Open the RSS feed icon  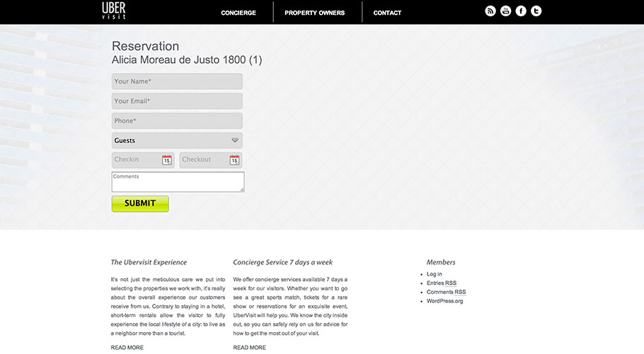(x=490, y=11)
